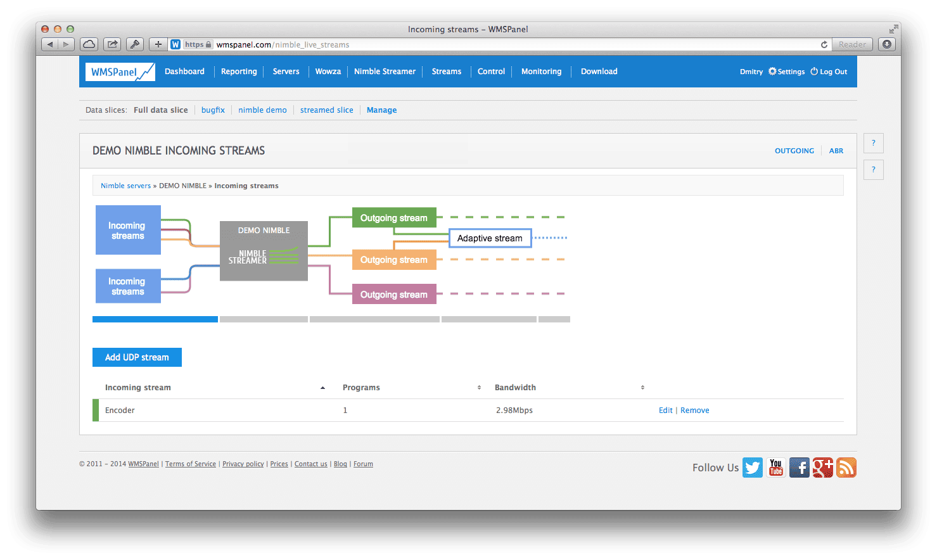Image resolution: width=937 pixels, height=560 pixels.
Task: Select Wowza in the navigation bar
Action: click(328, 72)
